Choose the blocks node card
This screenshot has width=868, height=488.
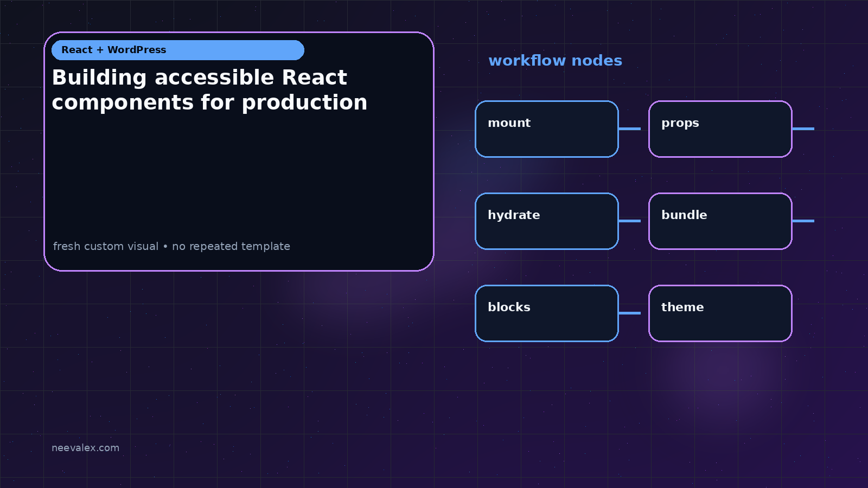pos(547,313)
